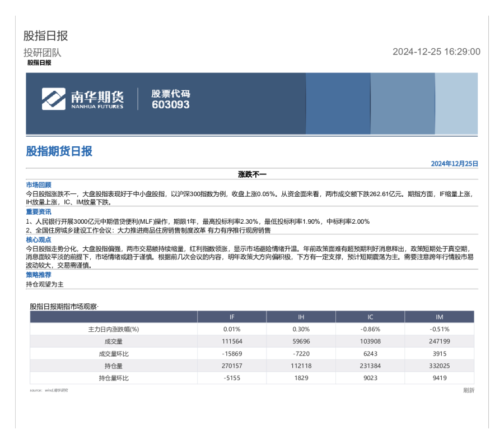504x444 pixels.
Task: Click the IC column header
Action: 370,317
